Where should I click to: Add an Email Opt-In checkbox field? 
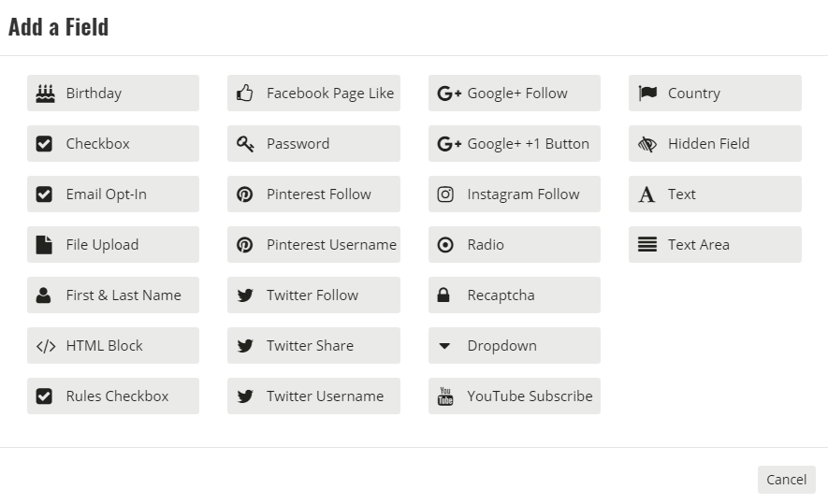[113, 194]
